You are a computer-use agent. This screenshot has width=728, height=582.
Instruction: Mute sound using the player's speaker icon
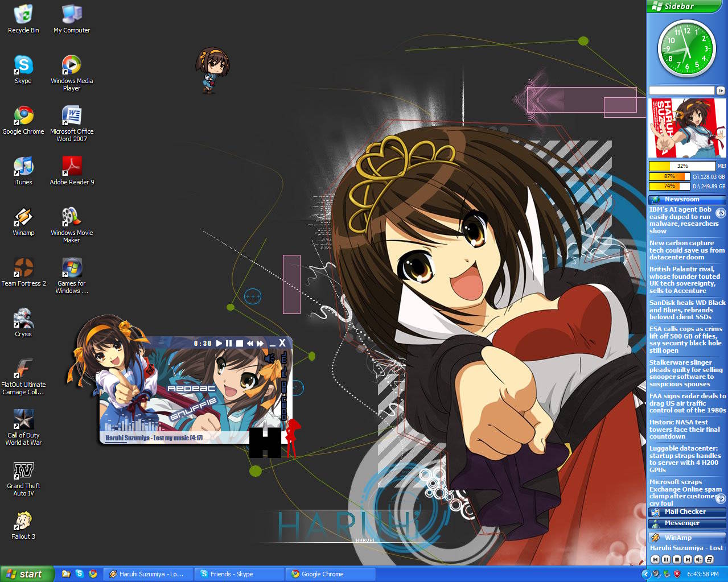click(x=270, y=358)
